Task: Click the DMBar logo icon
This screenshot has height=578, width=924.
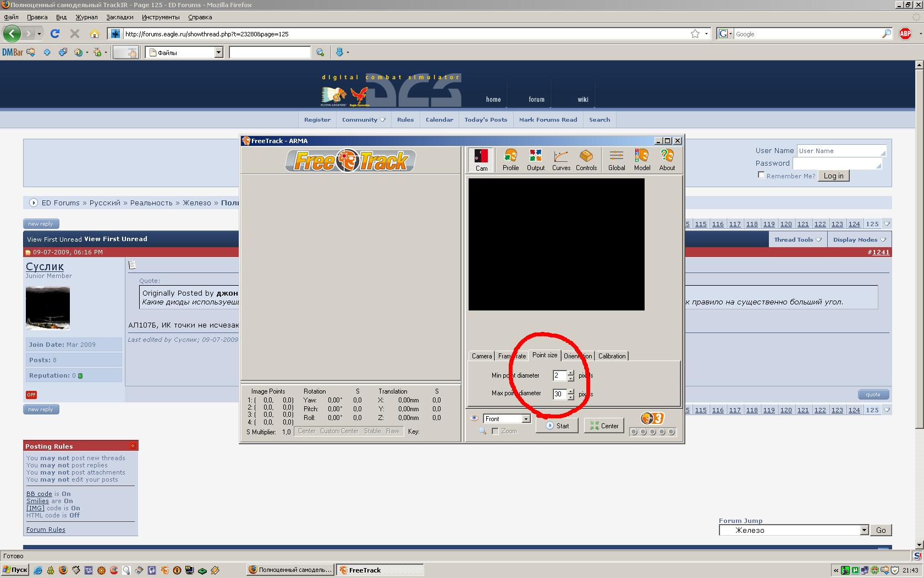Action: [x=12, y=52]
